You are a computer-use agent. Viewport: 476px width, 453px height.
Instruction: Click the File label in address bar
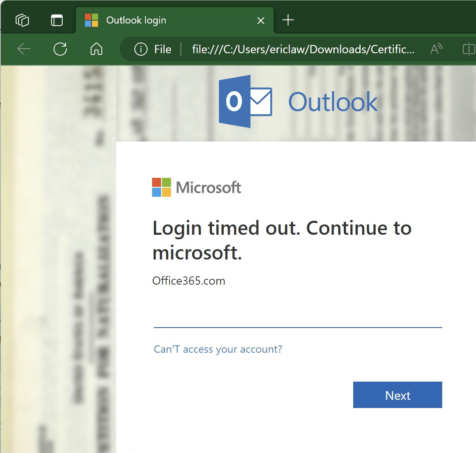[x=163, y=49]
